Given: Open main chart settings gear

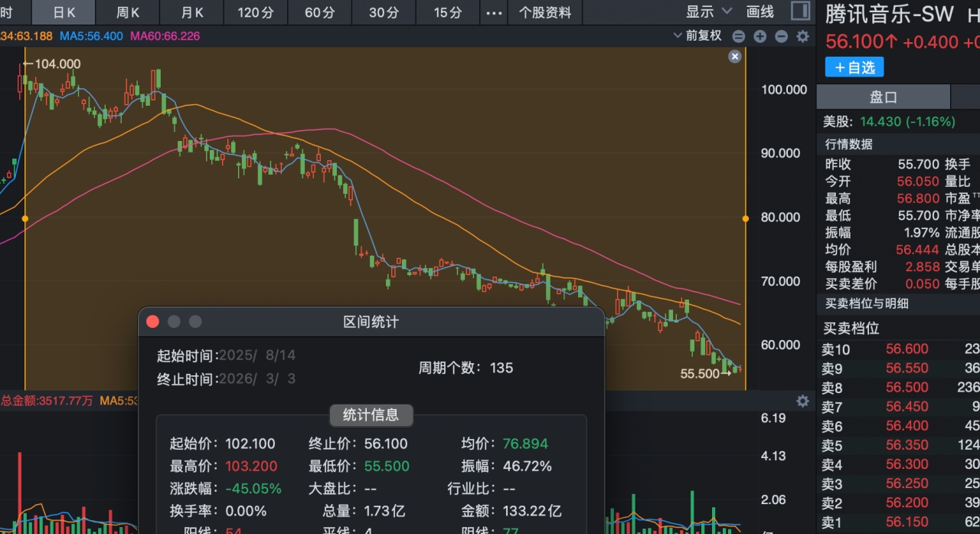Looking at the screenshot, I should tap(802, 36).
